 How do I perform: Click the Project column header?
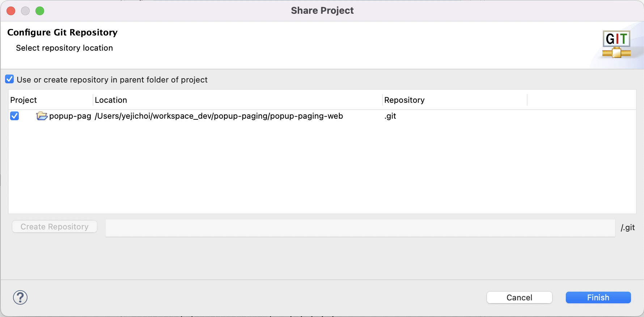[24, 100]
